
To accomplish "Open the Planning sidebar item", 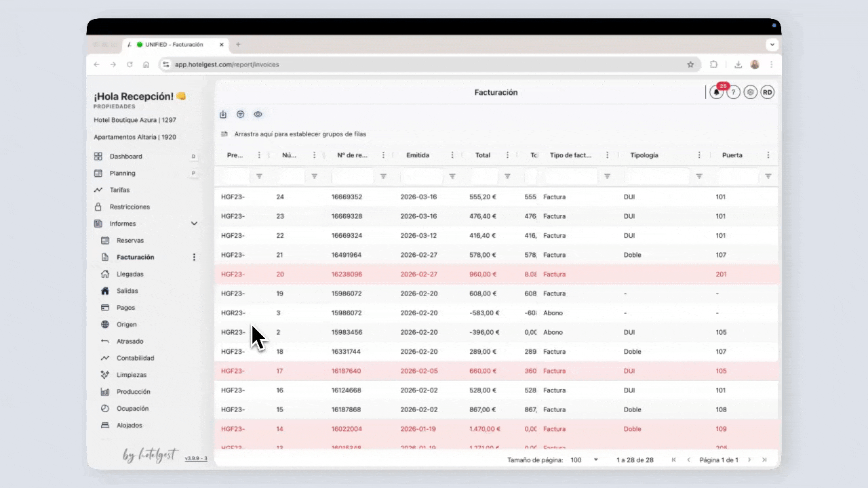I will click(122, 174).
